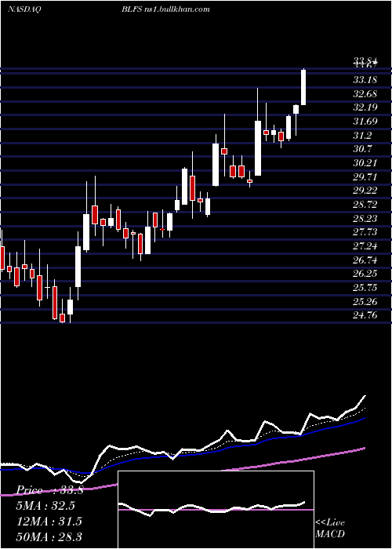Click the 31.2 price axis label

(362, 136)
